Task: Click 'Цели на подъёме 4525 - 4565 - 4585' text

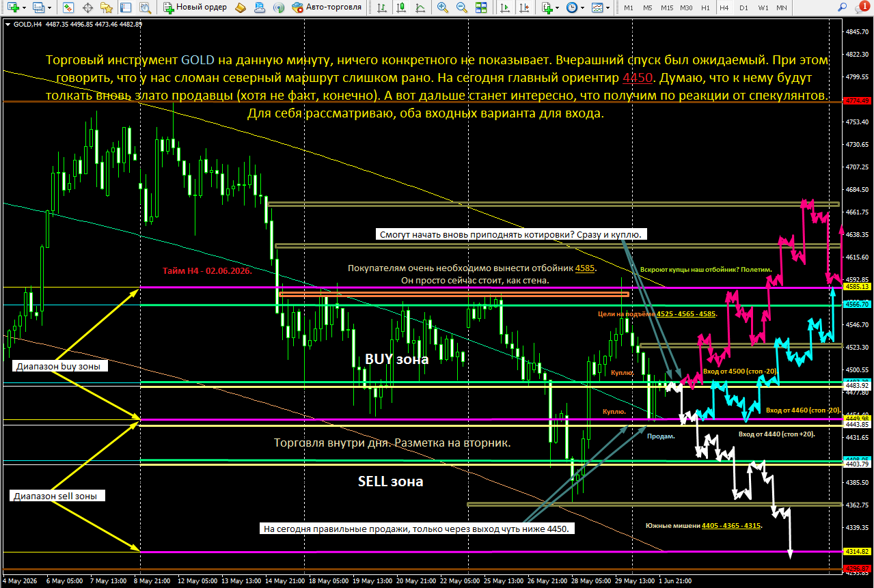Action: [657, 314]
